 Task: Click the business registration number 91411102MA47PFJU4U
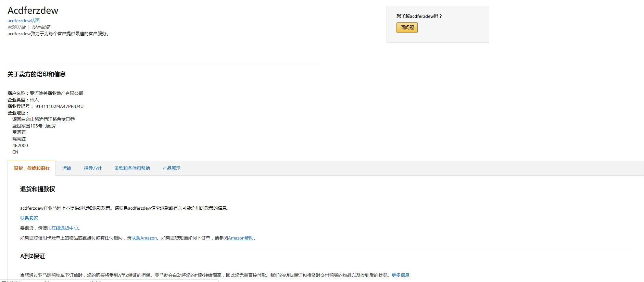pos(59,106)
